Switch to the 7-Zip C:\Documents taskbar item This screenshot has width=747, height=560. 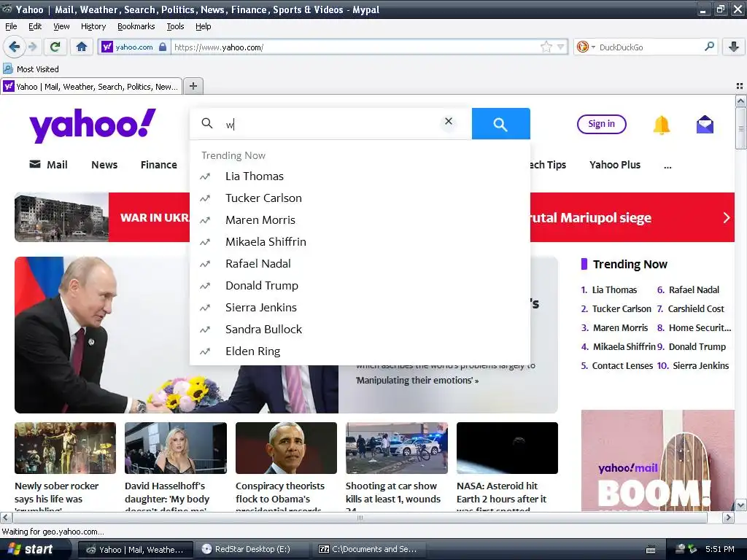tap(368, 549)
